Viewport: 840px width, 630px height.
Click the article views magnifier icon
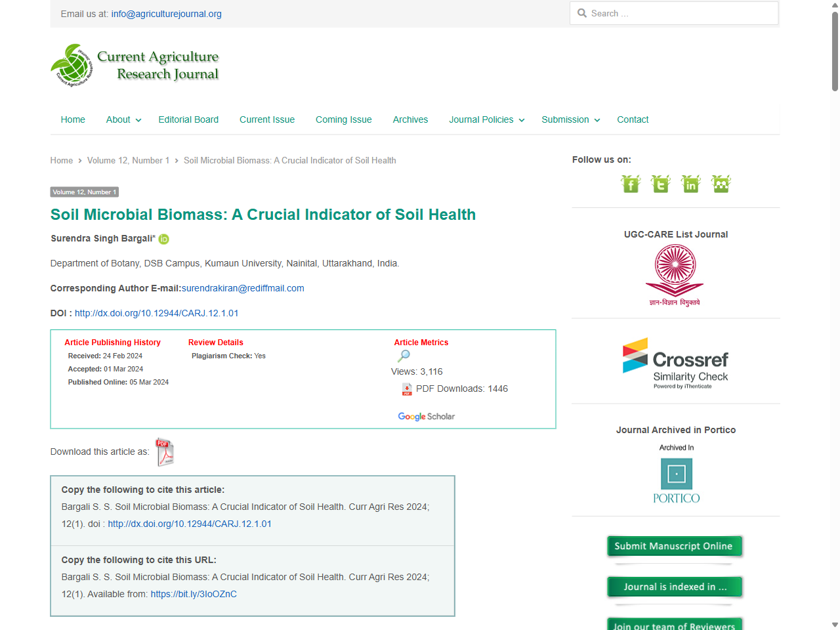403,356
